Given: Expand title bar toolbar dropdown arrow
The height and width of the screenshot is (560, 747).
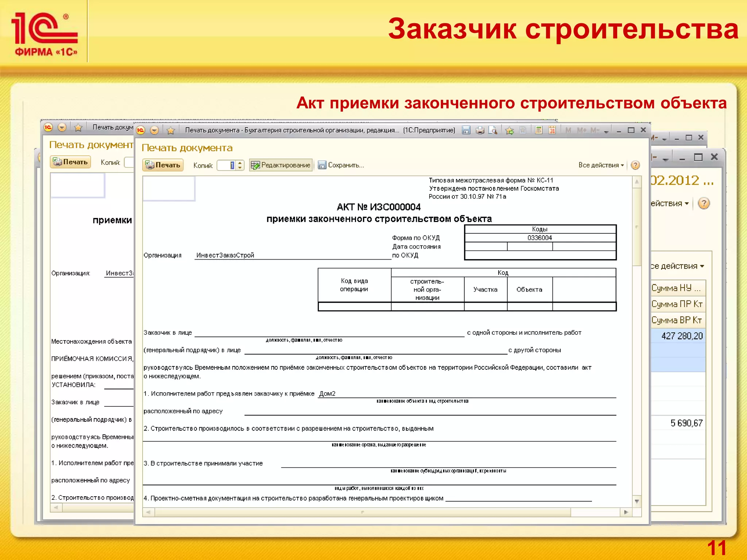Looking at the screenshot, I should tap(606, 131).
